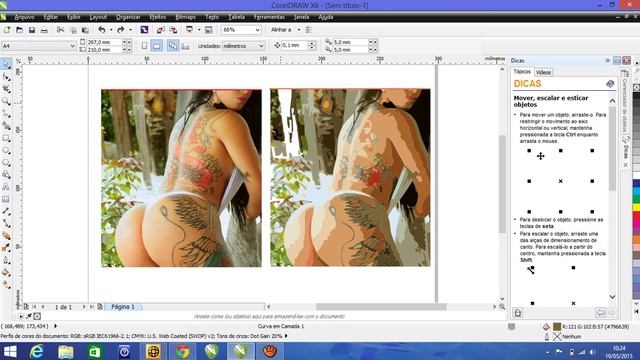Viewport: 640px width, 360px height.
Task: Open the Gerenciador de objetos docker tab
Action: (624, 100)
